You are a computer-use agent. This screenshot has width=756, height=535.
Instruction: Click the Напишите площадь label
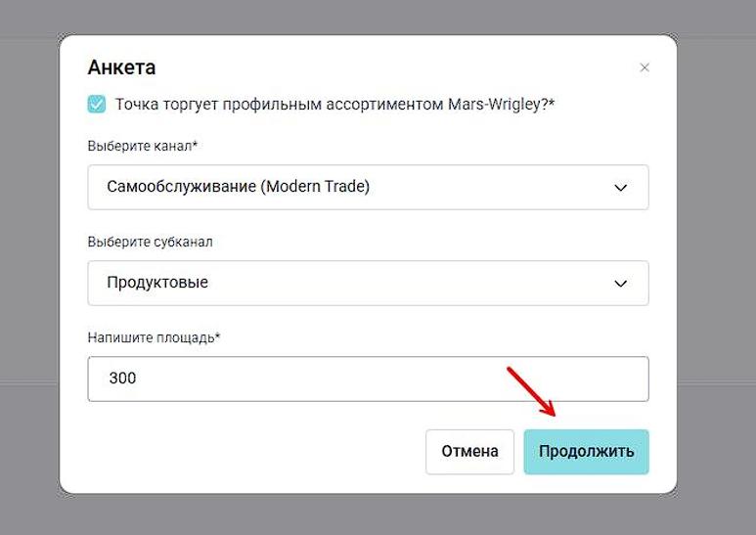(x=155, y=337)
